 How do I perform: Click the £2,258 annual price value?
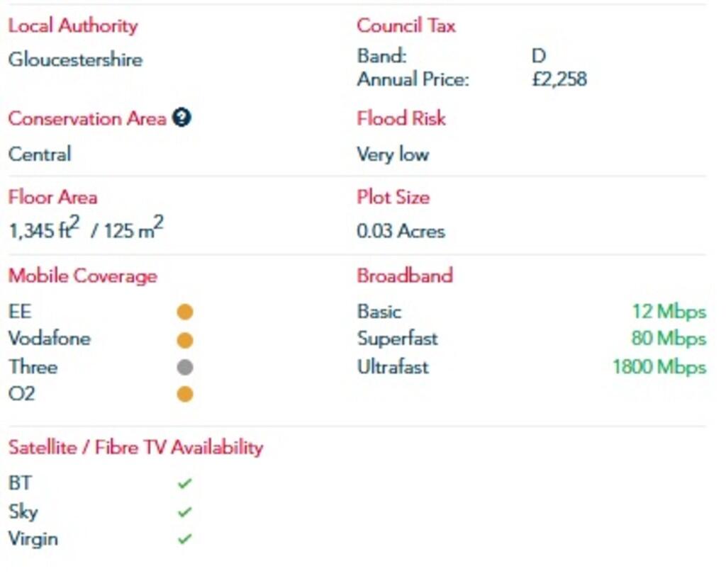(x=559, y=79)
